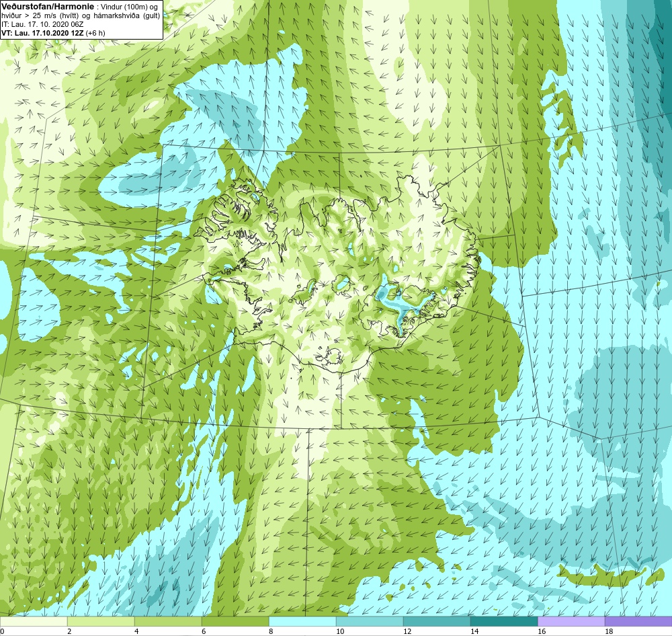The height and width of the screenshot is (636, 672).
Task: Click the scale label '10' on the legend
Action: coord(339,631)
